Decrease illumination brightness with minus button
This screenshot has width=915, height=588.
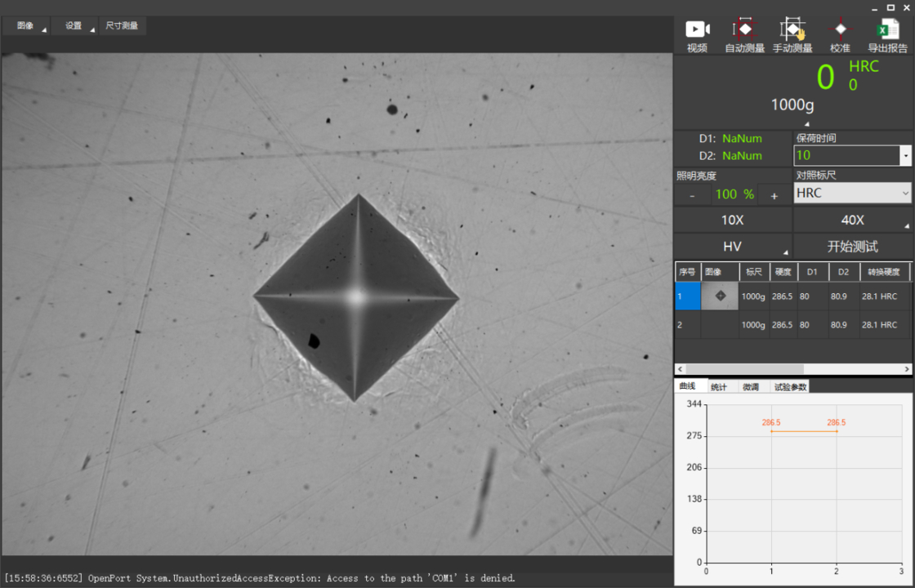click(693, 194)
